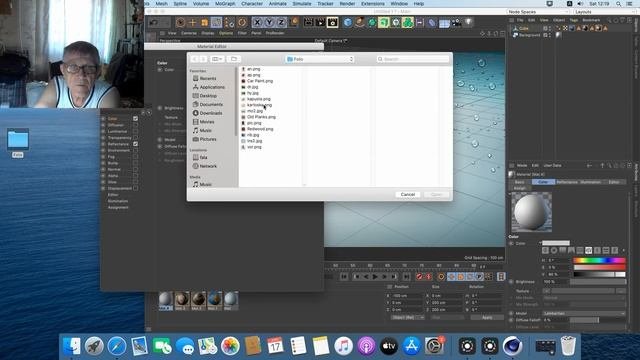Screen dimensions: 640x360
Task: Open viewport Options menu
Action: coord(226,33)
